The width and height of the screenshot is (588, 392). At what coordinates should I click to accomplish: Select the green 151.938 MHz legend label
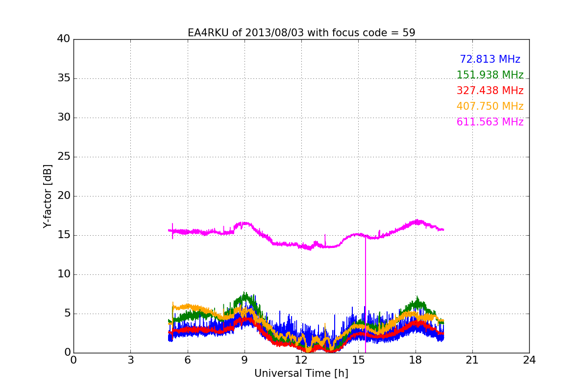click(x=490, y=75)
